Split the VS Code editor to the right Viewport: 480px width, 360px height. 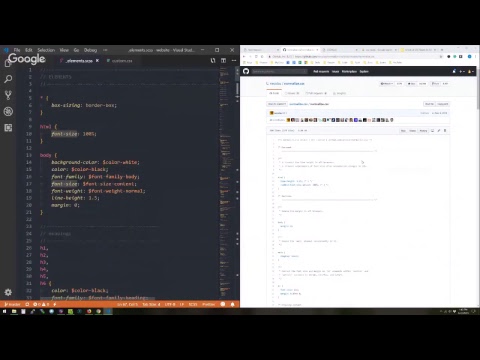click(x=223, y=60)
